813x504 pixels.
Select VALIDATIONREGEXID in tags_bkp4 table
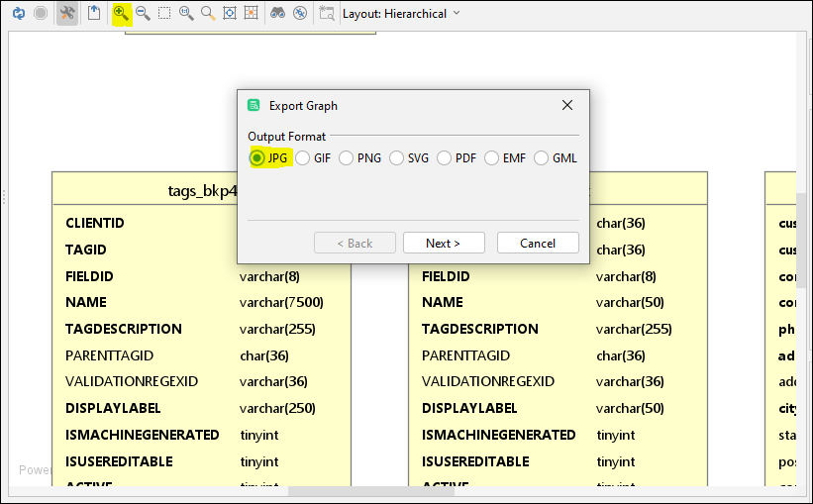click(132, 381)
